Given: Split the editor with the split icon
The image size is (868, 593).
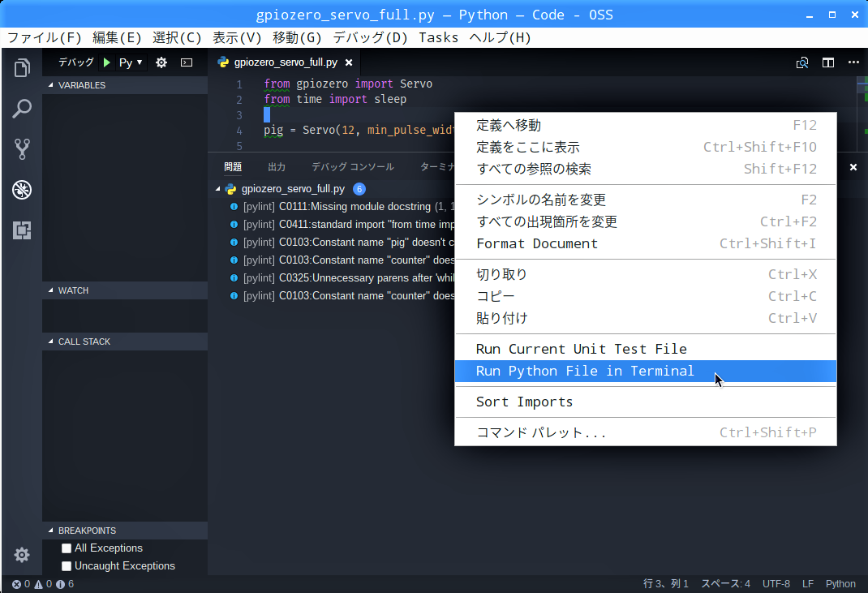Looking at the screenshot, I should click(x=828, y=62).
